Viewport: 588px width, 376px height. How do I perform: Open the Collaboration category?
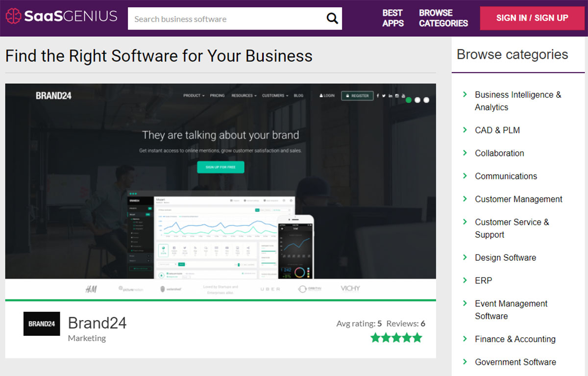(x=499, y=153)
